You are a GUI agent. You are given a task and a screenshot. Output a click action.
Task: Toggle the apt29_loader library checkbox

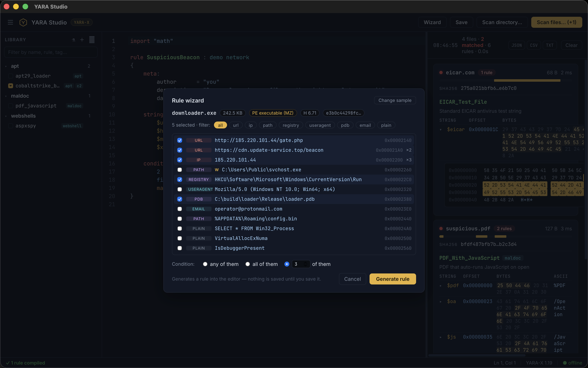[10, 76]
